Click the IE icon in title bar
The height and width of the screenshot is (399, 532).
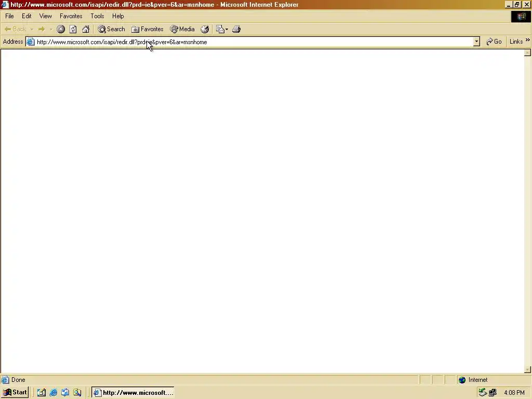5,4
